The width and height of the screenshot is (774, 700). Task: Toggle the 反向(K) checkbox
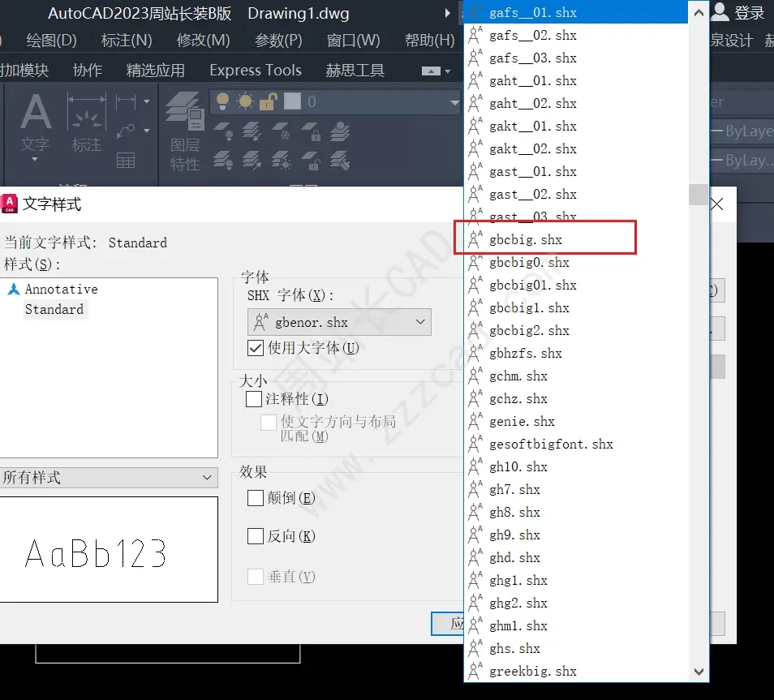click(x=257, y=536)
